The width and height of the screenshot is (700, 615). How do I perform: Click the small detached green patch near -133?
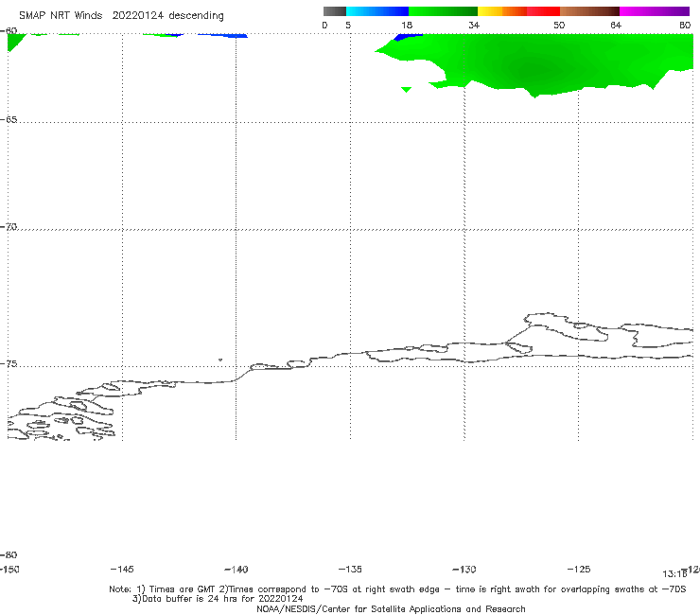pyautogui.click(x=406, y=89)
